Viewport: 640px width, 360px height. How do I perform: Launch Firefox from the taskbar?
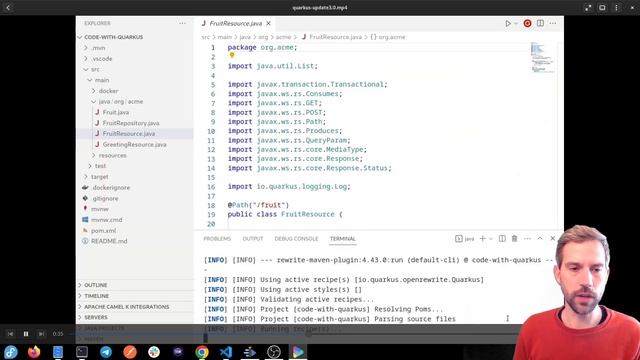pyautogui.click(x=34, y=352)
